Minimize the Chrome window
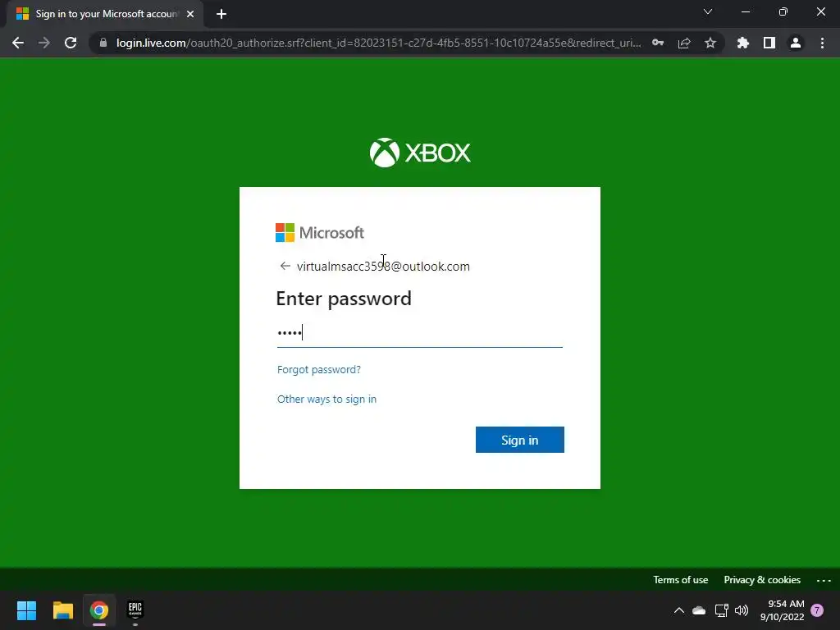 tap(746, 11)
